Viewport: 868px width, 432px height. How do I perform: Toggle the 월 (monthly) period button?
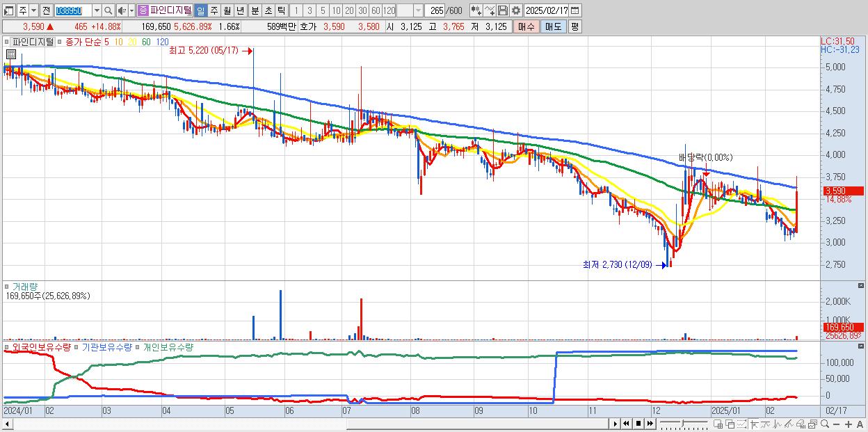pyautogui.click(x=227, y=10)
